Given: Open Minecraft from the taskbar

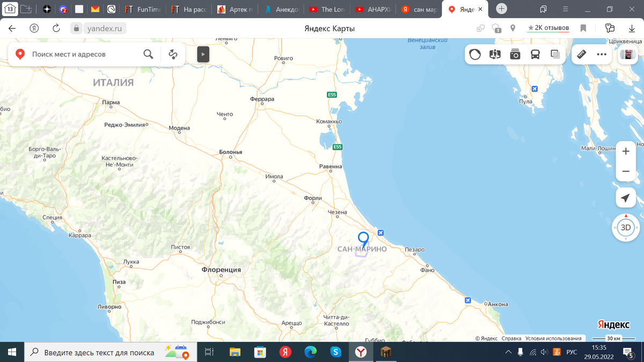Looking at the screenshot, I should click(x=386, y=352).
